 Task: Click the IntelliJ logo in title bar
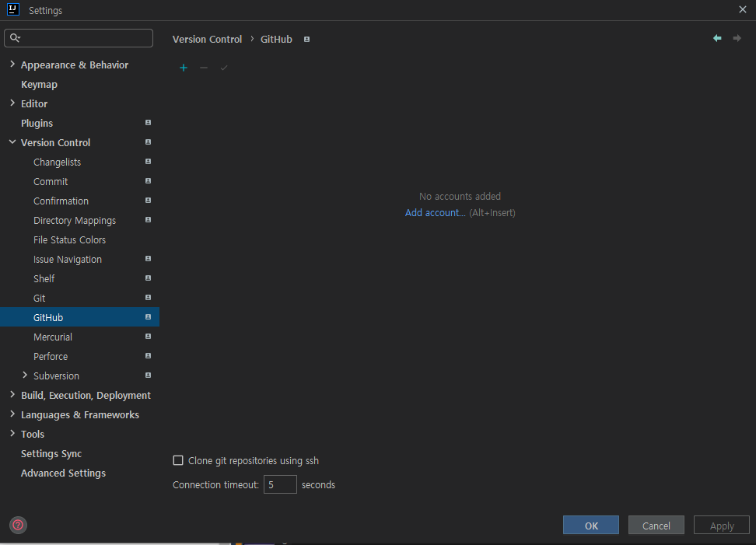(x=13, y=9)
